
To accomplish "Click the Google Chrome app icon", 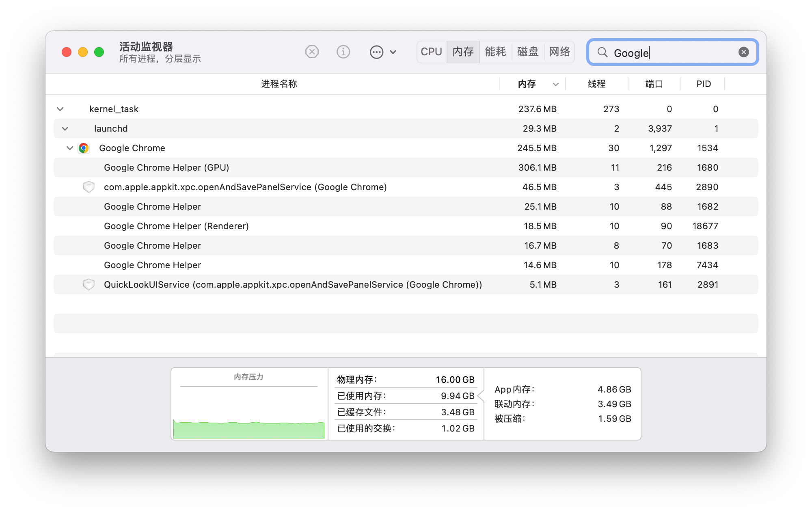I will tap(84, 148).
